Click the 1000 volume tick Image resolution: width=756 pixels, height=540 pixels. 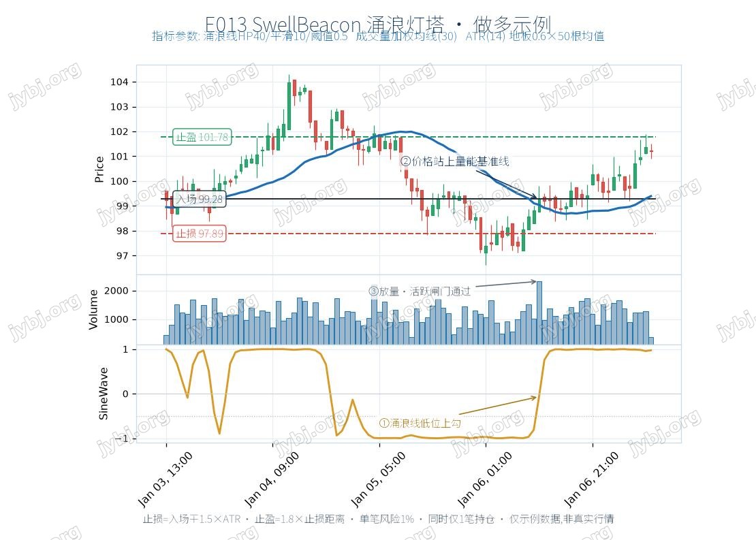(116, 319)
